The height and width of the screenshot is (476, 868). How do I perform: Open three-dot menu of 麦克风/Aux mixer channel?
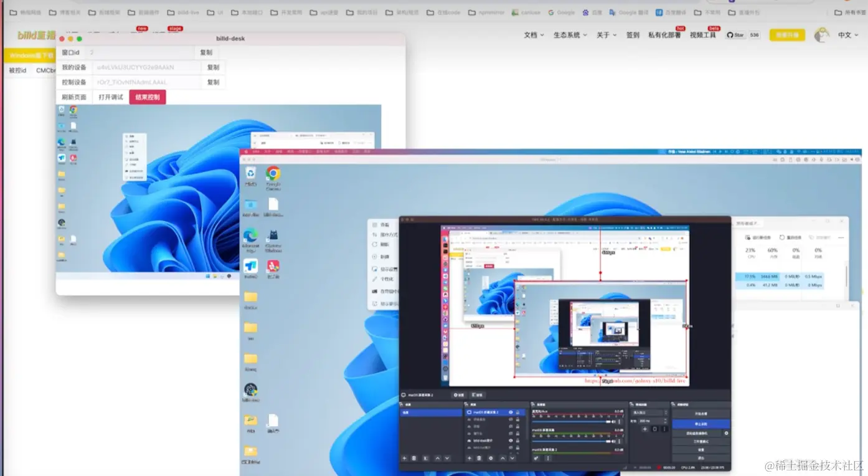click(x=619, y=422)
